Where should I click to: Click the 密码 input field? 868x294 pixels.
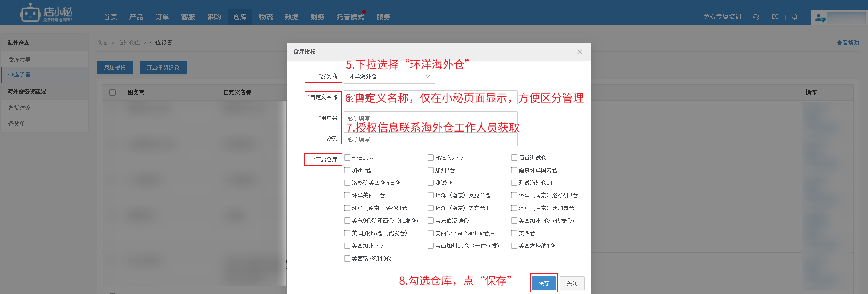pos(430,139)
